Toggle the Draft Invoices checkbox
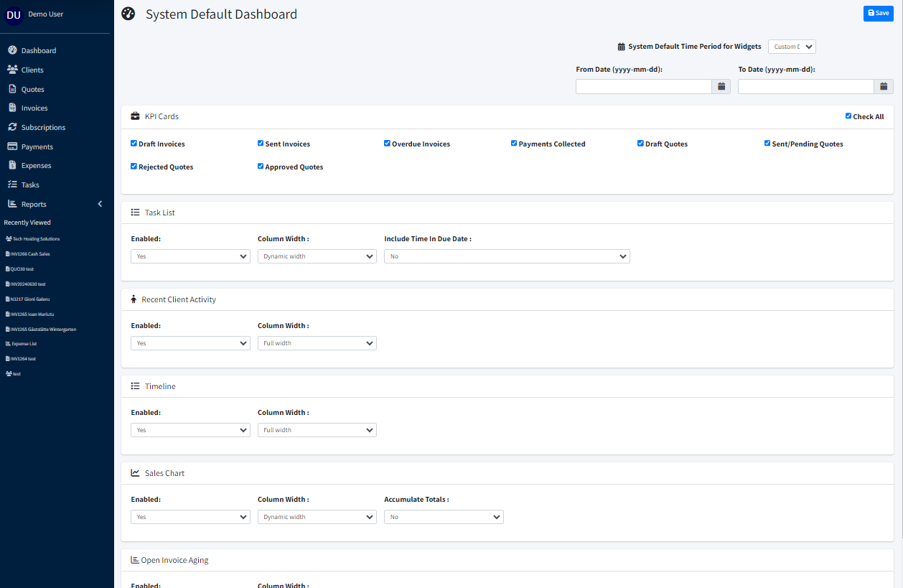 point(134,144)
